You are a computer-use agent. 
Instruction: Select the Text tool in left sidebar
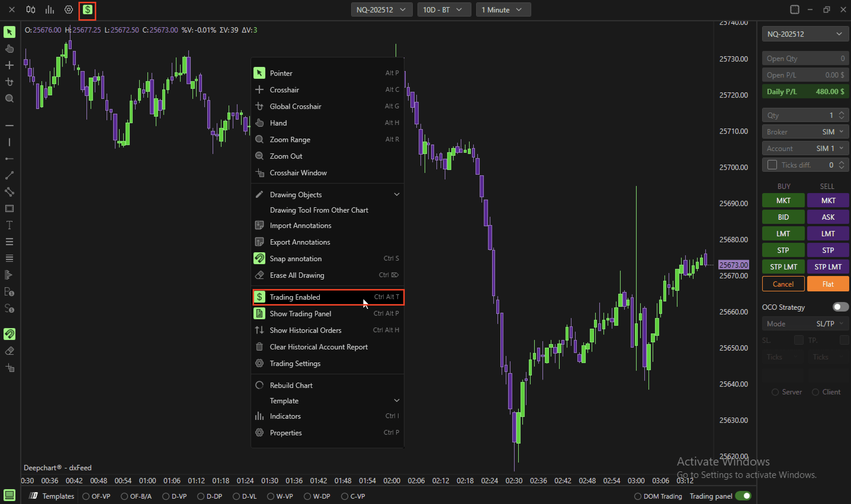tap(9, 225)
